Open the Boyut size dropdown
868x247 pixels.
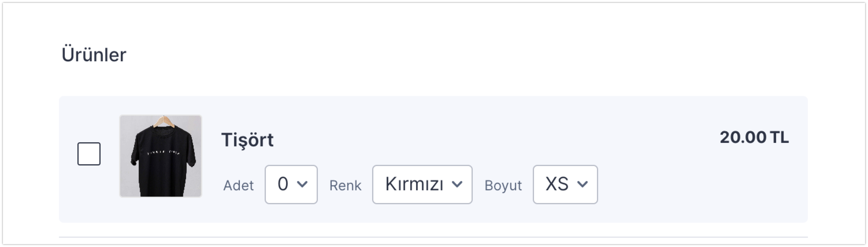pyautogui.click(x=565, y=184)
